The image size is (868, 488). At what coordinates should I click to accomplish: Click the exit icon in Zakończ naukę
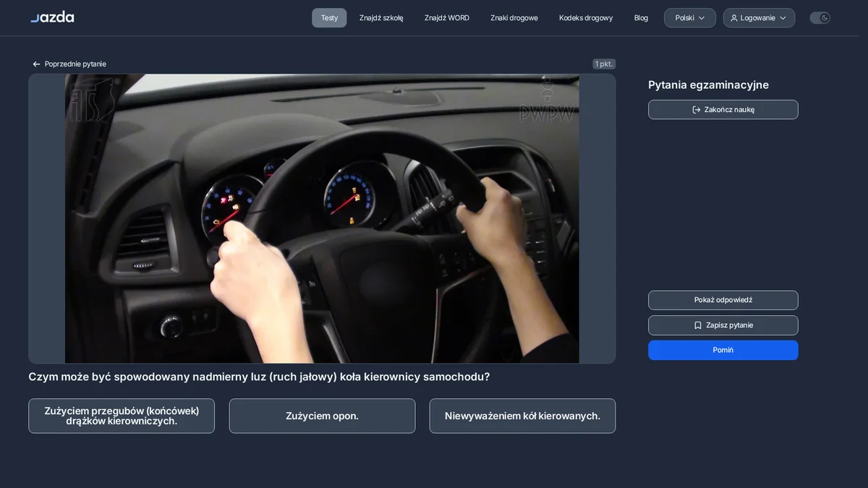[x=697, y=110]
